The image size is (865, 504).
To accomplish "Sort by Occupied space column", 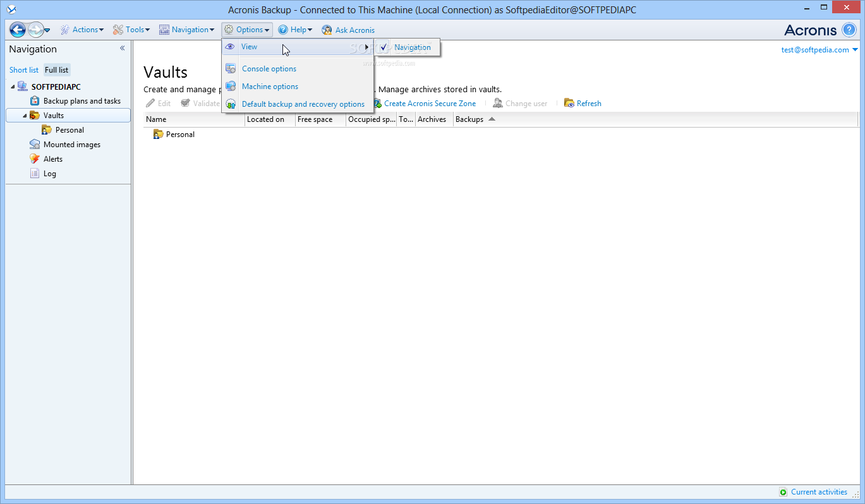I will 372,119.
